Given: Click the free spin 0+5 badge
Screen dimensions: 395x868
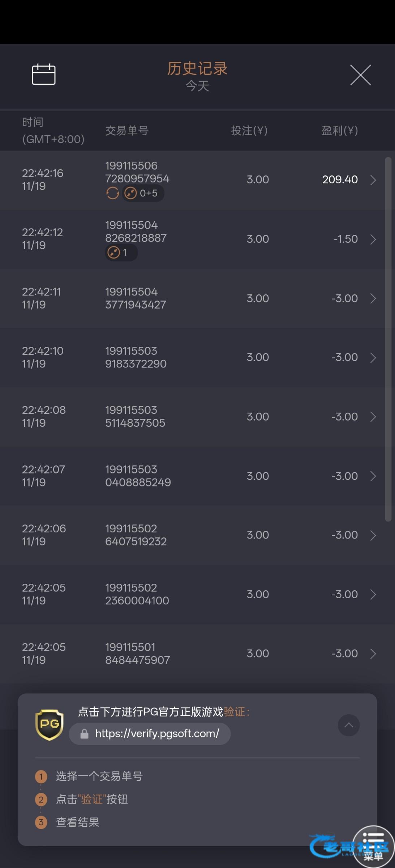Looking at the screenshot, I should (143, 193).
